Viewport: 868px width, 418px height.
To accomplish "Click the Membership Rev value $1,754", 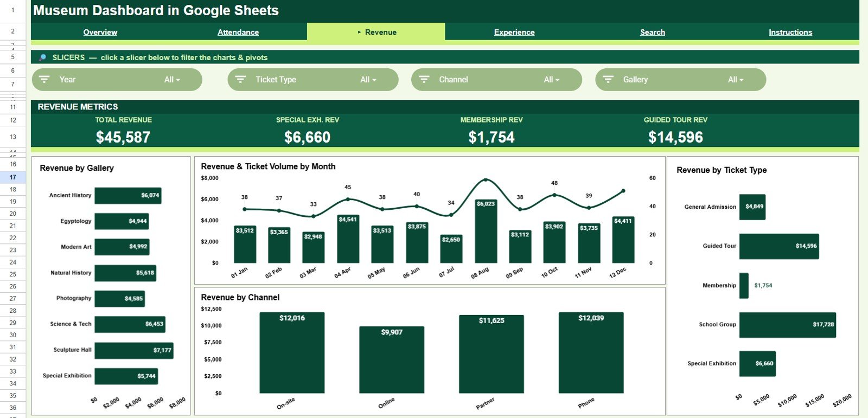I will [x=492, y=137].
